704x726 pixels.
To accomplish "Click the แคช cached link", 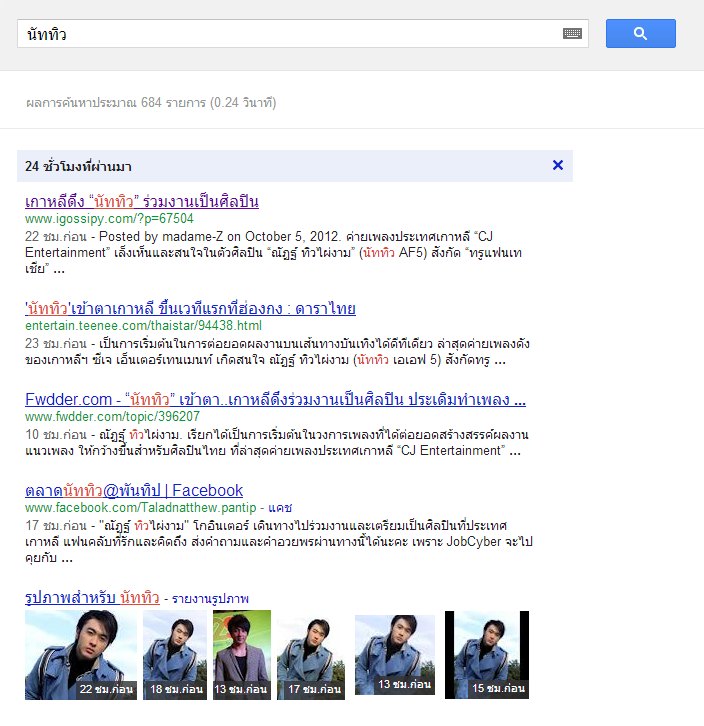I will pos(280,508).
